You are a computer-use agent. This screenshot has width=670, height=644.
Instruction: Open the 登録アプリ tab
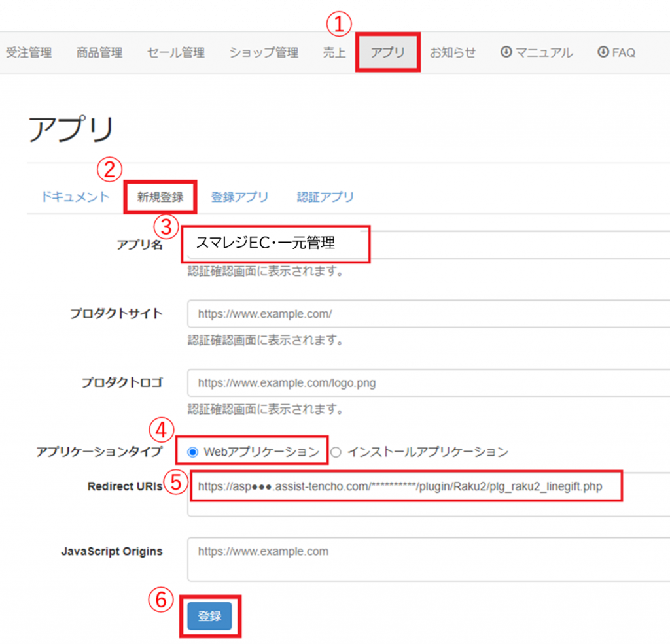click(239, 197)
